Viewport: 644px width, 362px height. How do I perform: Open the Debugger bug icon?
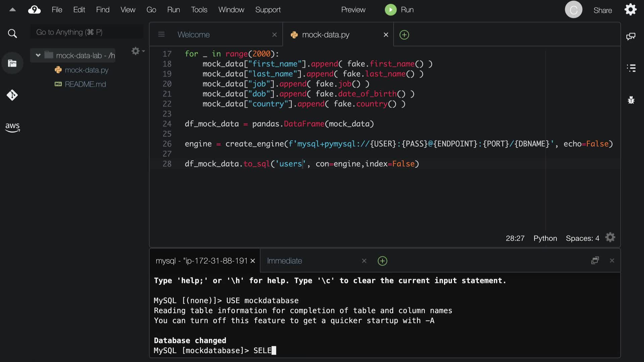pyautogui.click(x=631, y=100)
